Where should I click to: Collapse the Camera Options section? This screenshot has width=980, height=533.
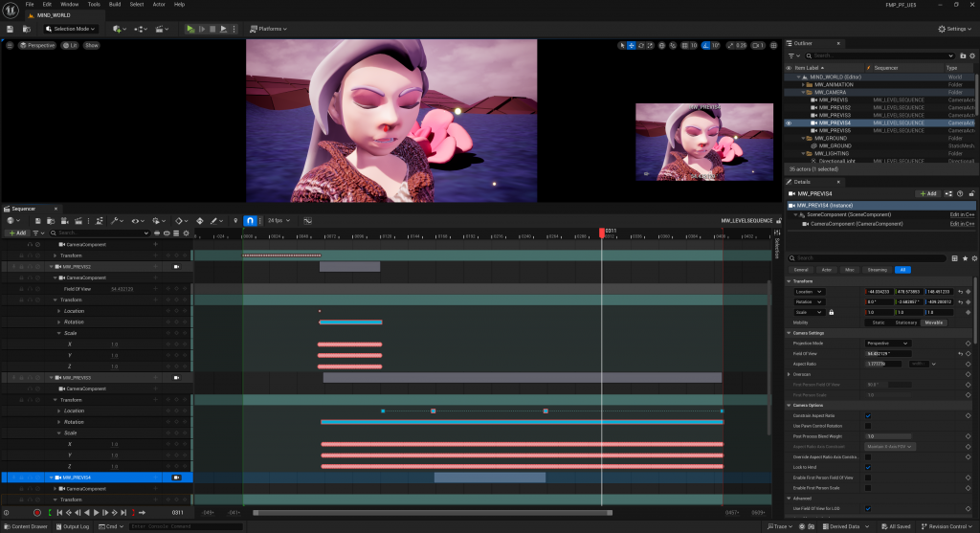789,406
